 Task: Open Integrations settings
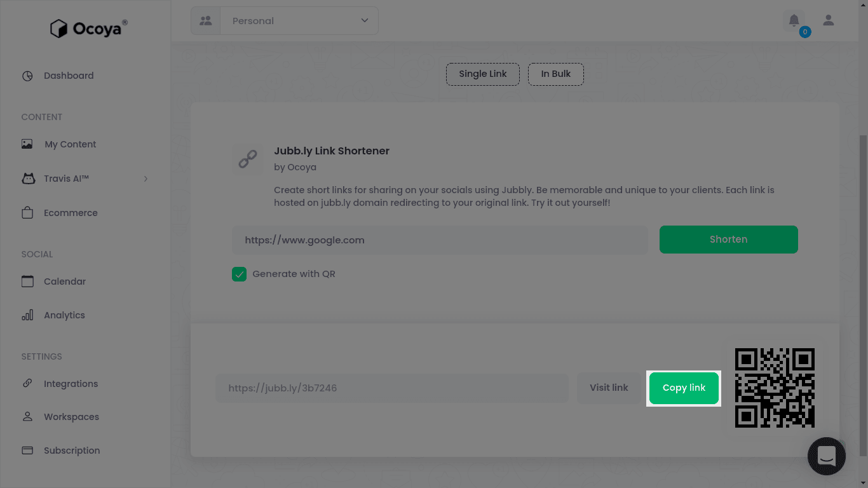(71, 384)
